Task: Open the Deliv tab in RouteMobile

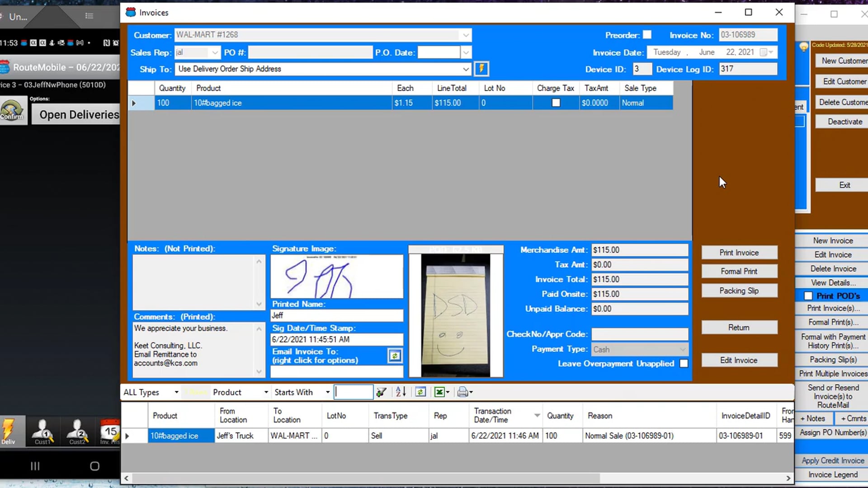Action: coord(9,431)
